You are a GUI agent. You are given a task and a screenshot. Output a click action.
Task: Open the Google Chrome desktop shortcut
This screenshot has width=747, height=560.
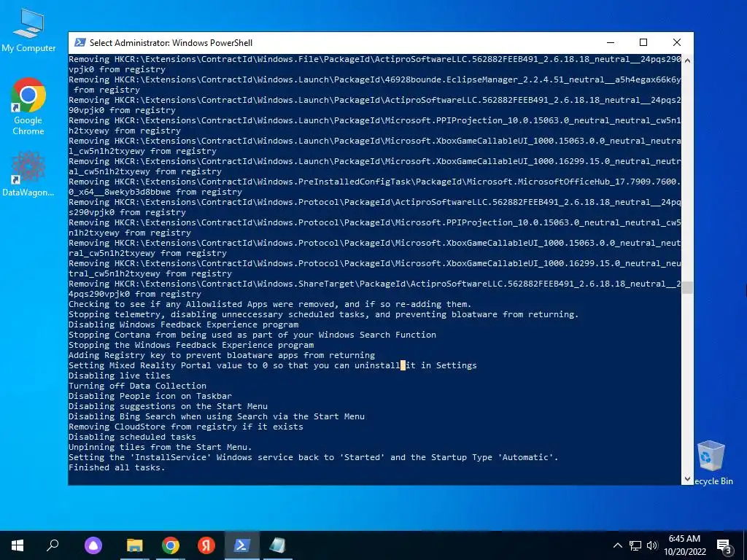28,106
